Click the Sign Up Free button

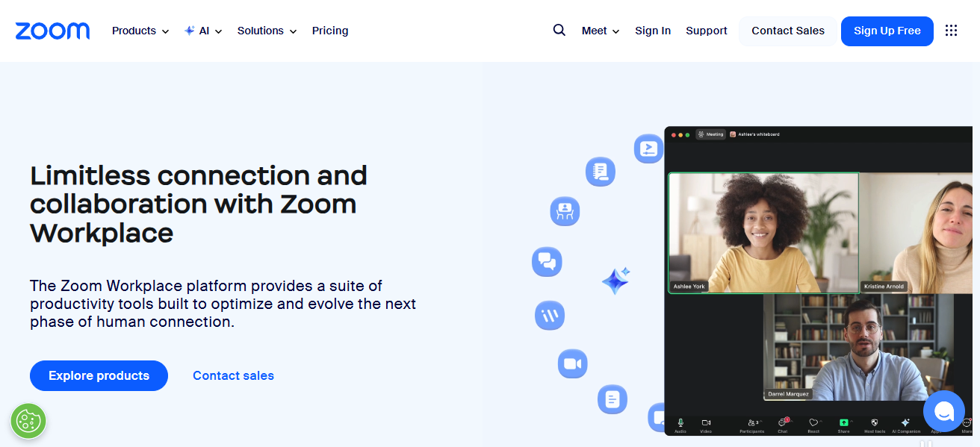(887, 31)
